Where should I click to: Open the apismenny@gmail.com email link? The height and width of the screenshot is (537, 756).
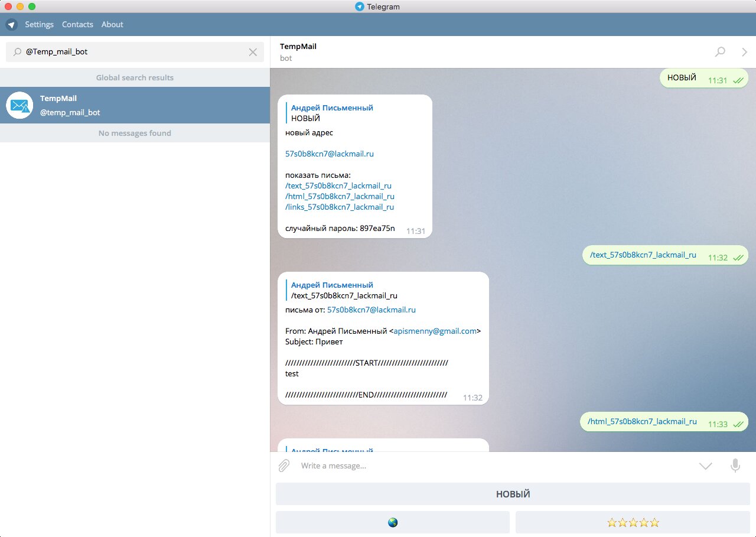(x=435, y=331)
